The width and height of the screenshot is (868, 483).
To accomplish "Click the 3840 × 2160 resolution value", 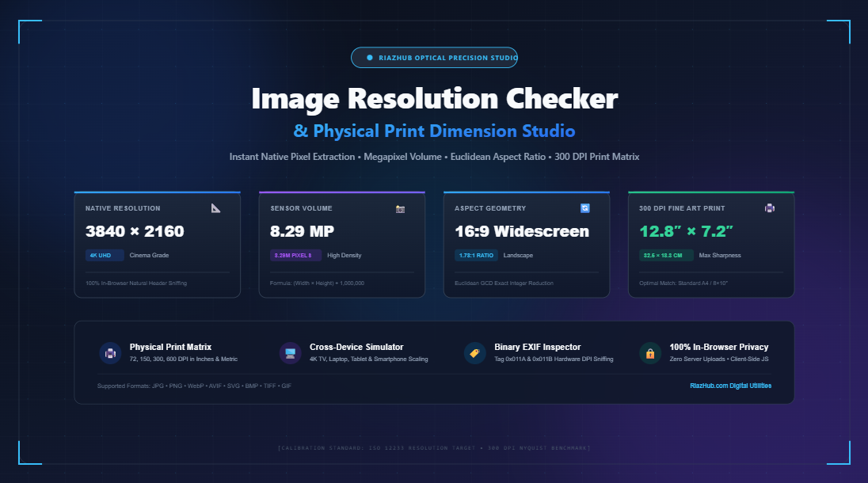I will pos(135,231).
